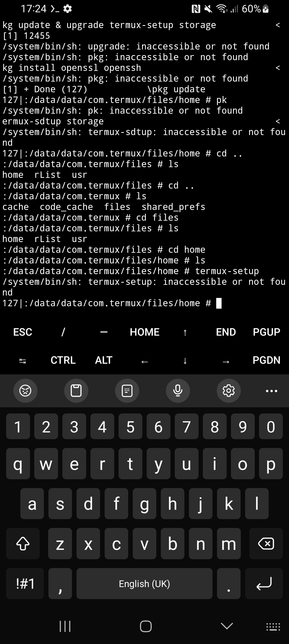The width and height of the screenshot is (289, 644).
Task: Toggle the CTRL modifier key
Action: click(x=63, y=360)
